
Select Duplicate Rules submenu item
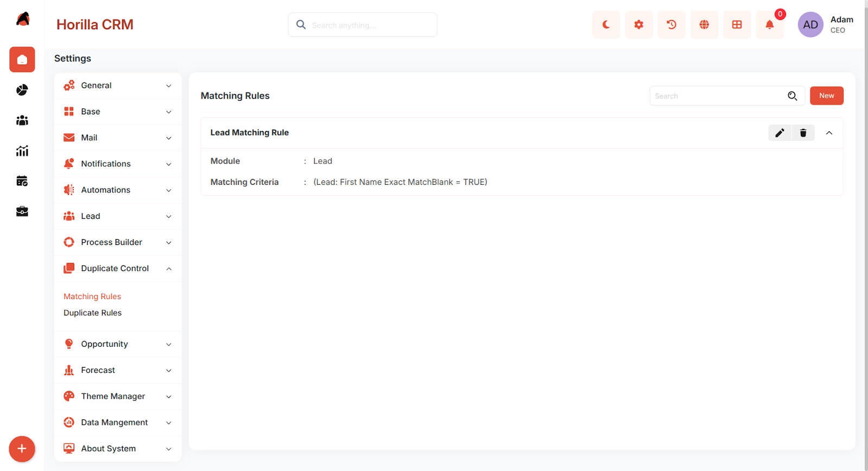pyautogui.click(x=93, y=313)
